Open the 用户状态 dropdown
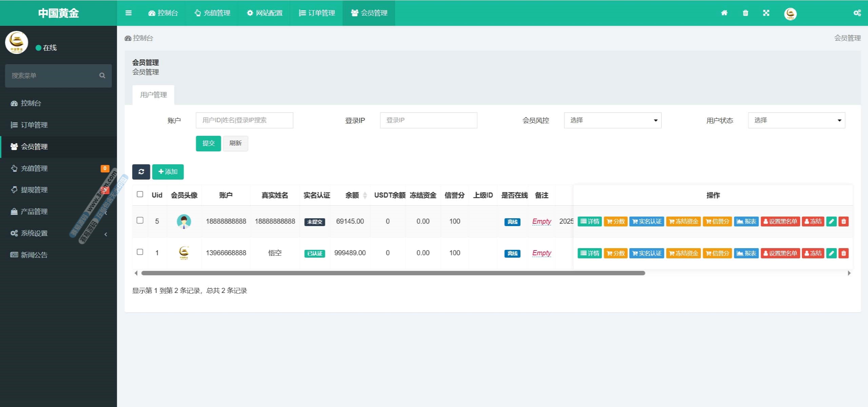Screen dimensions: 868x407 (796, 120)
